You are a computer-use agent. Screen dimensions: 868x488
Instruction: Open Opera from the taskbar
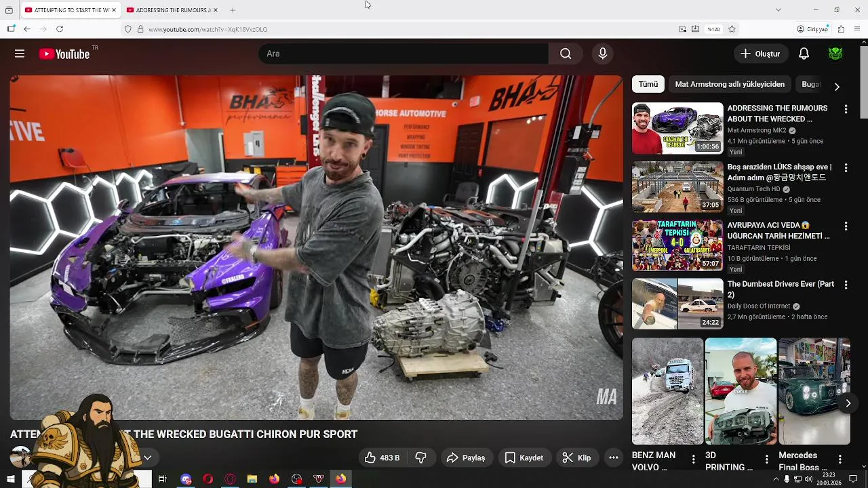coord(208,479)
